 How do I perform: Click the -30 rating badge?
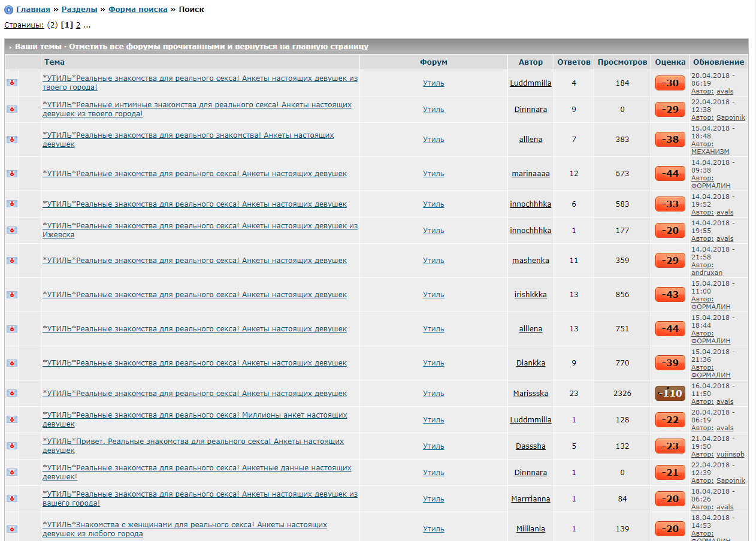670,83
